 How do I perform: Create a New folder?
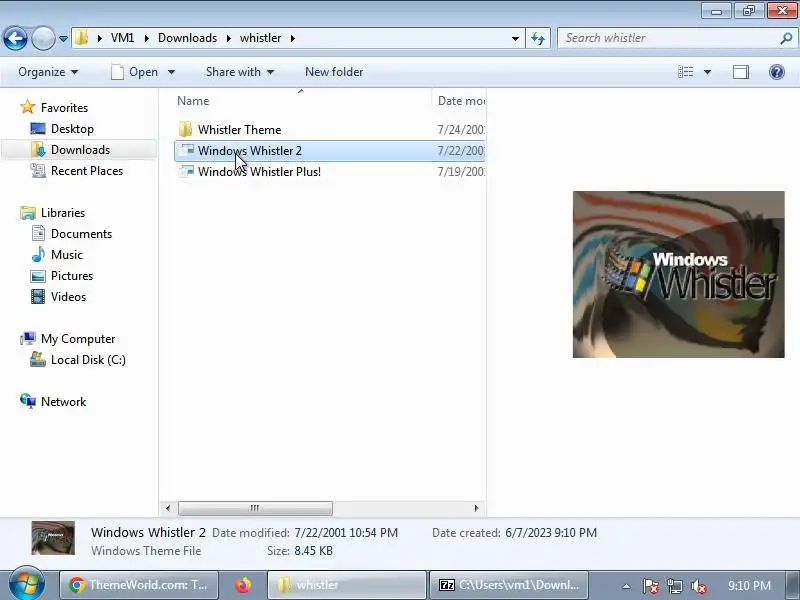click(334, 72)
